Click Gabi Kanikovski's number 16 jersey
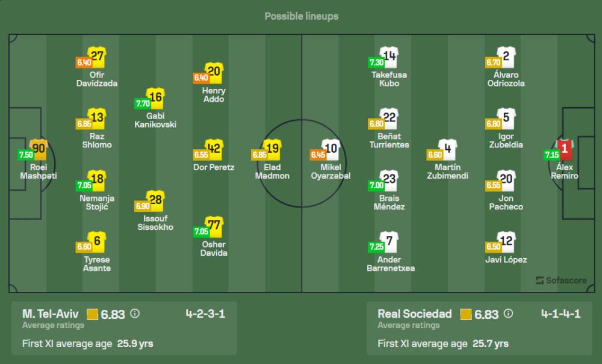Viewport: 602px width, 364px height. click(x=155, y=98)
